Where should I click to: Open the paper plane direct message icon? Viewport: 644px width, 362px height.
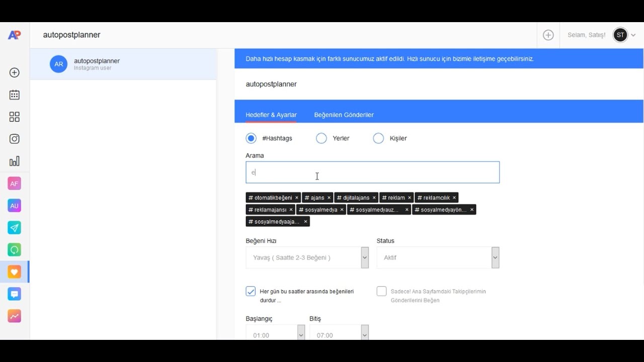click(14, 228)
